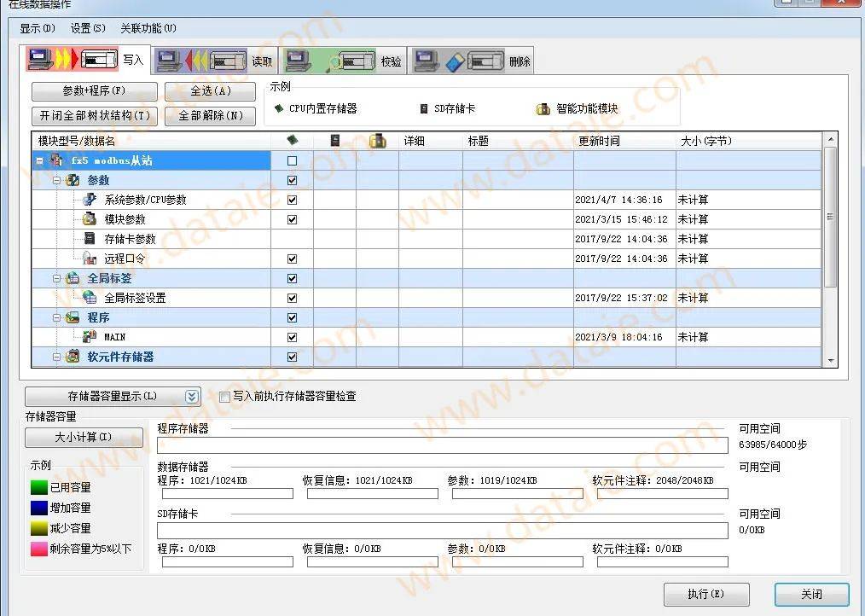Click the 增加容量 blue swatch
Viewport: 865px width, 616px height.
[38, 508]
